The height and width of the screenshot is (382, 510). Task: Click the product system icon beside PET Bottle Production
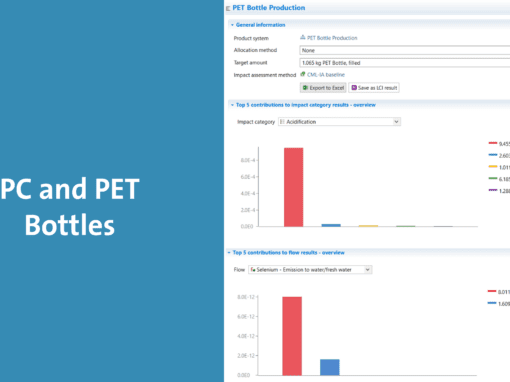(x=303, y=37)
